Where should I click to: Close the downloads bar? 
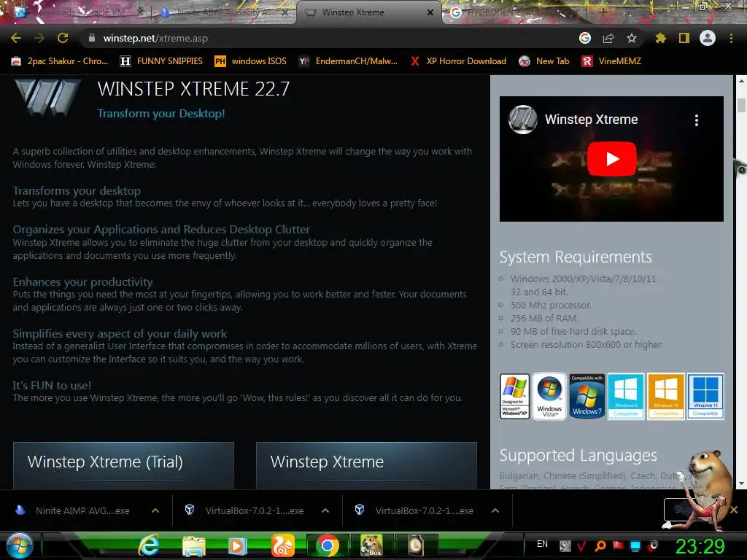734,510
